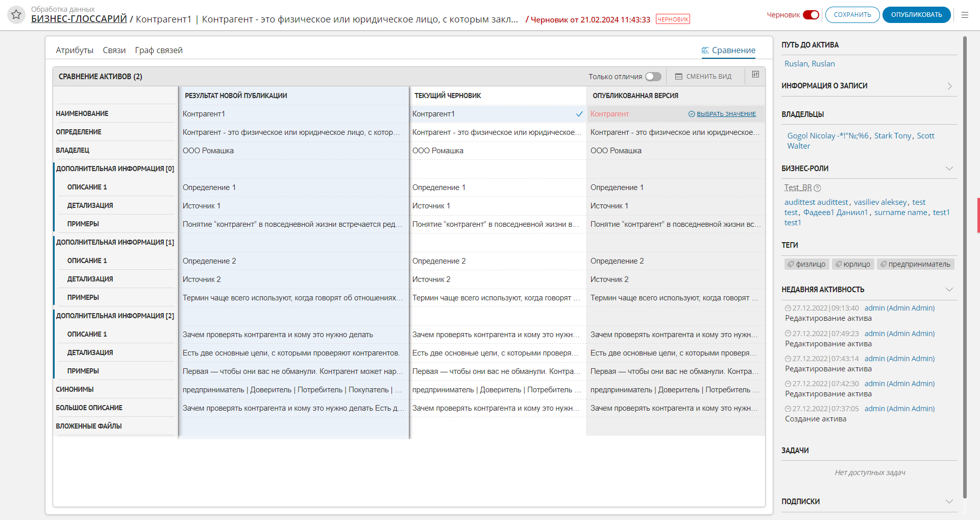Click the clock icon beside 27.12.2022 09:13:40
980x520 pixels.
tap(788, 309)
